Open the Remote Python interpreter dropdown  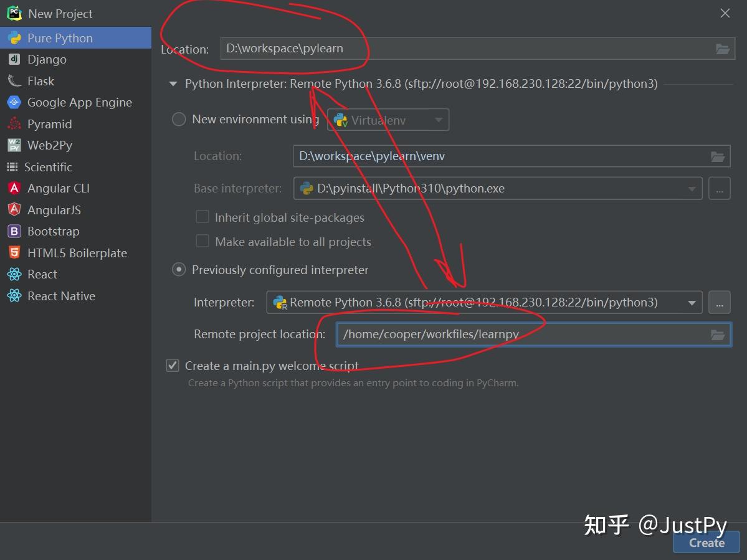691,302
